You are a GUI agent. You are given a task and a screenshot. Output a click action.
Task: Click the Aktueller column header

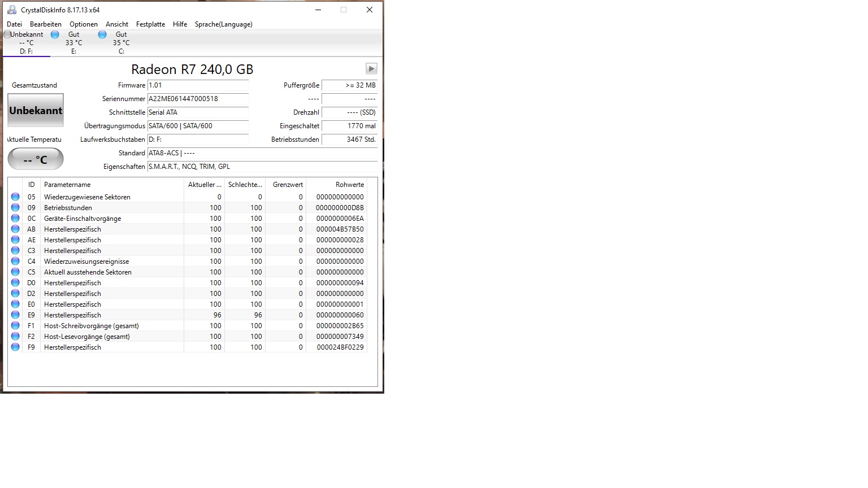pyautogui.click(x=204, y=185)
